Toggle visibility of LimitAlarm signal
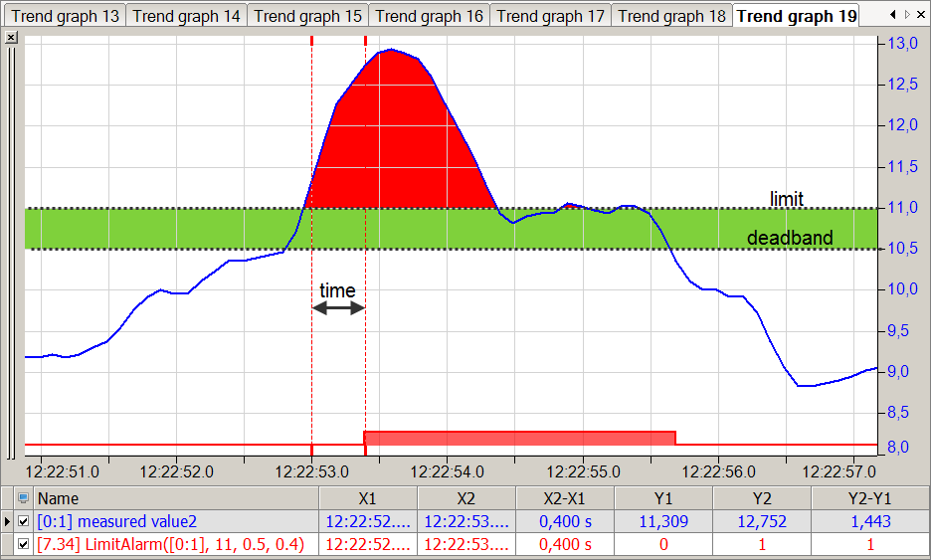 coord(23,544)
